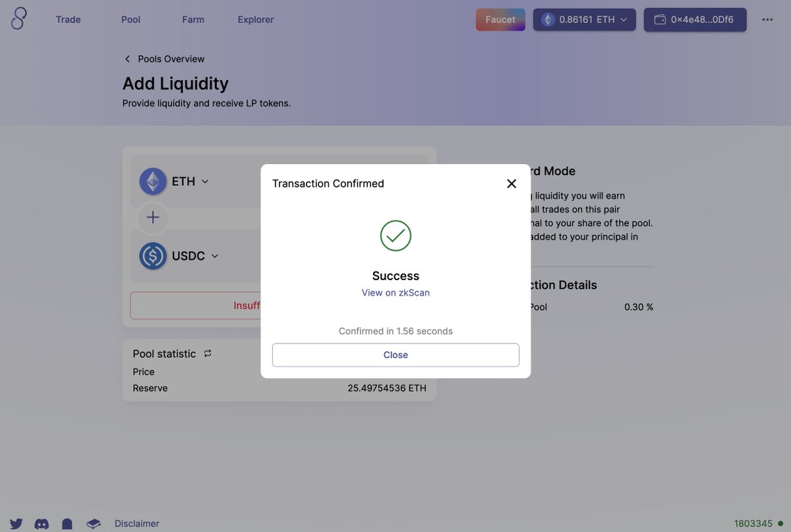Click the app logo in the header
Image resolution: width=791 pixels, height=532 pixels.
tap(18, 19)
